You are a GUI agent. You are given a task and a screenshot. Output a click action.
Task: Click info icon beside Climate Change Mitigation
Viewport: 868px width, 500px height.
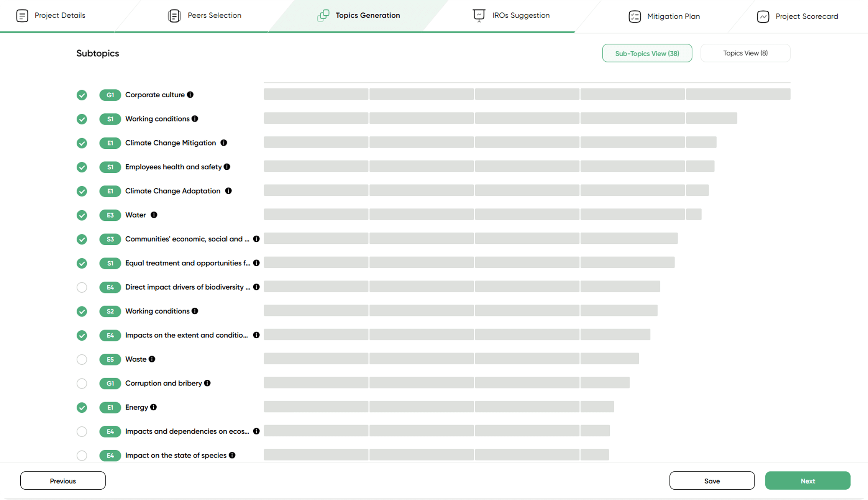tap(224, 143)
